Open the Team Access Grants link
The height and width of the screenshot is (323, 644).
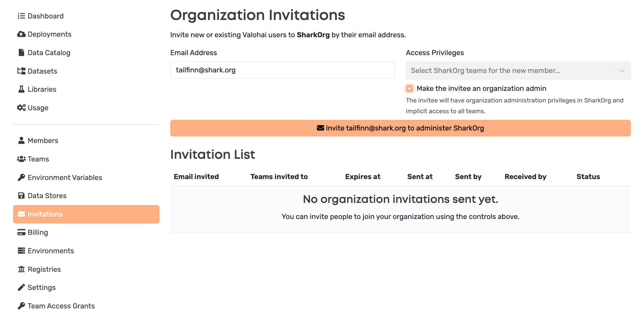[x=61, y=306]
